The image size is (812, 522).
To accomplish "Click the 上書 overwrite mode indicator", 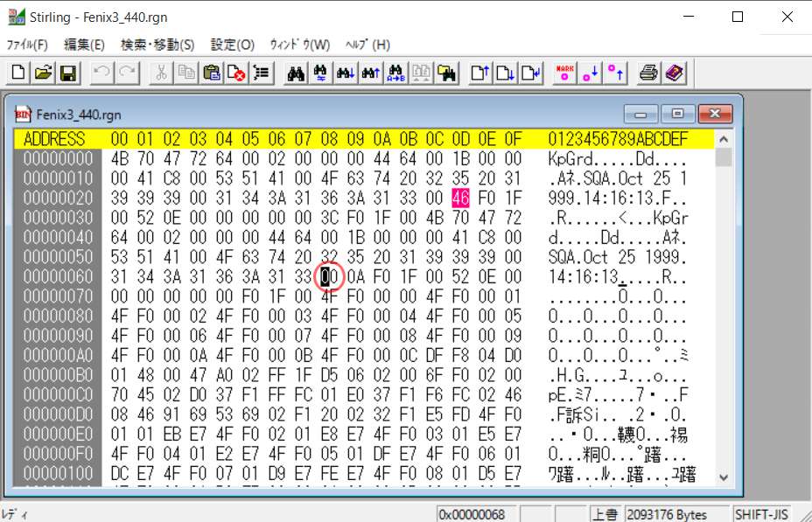I will coord(605,514).
